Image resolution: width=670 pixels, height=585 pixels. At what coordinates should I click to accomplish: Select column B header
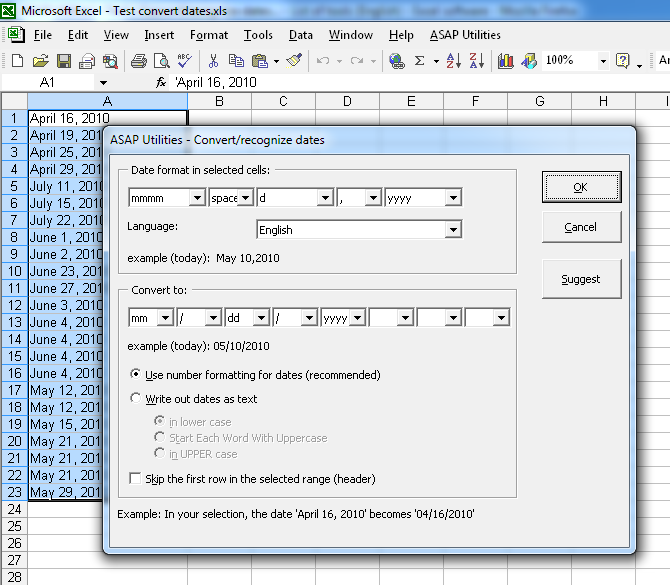click(220, 101)
